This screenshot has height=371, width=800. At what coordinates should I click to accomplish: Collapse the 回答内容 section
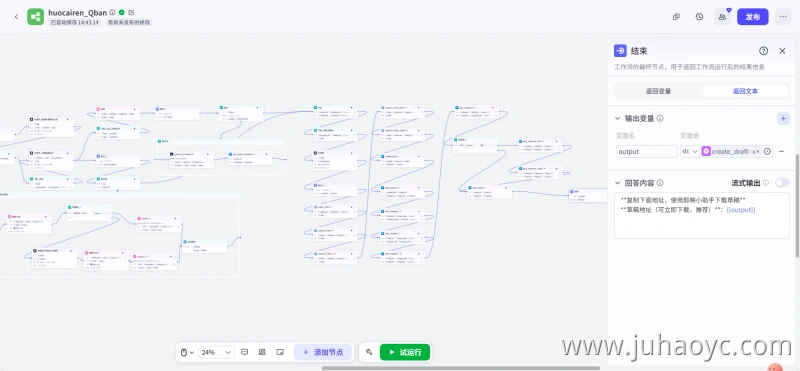[x=618, y=183]
